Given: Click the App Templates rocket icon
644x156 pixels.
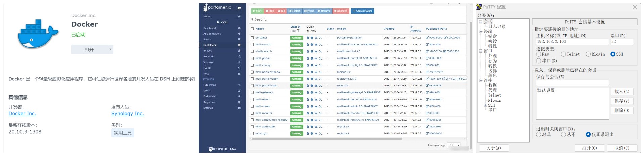Looking at the screenshot, I should coord(239,34).
